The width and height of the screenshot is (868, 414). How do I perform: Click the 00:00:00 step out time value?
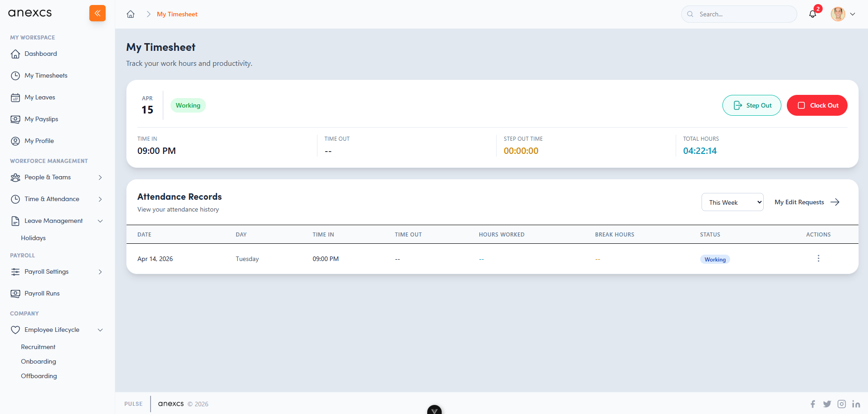click(521, 151)
